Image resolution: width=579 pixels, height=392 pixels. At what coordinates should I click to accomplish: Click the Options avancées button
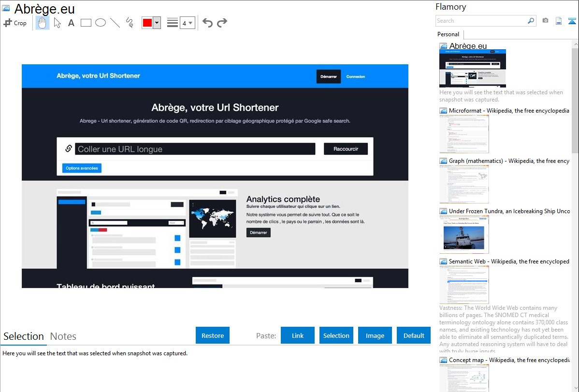[x=82, y=168]
